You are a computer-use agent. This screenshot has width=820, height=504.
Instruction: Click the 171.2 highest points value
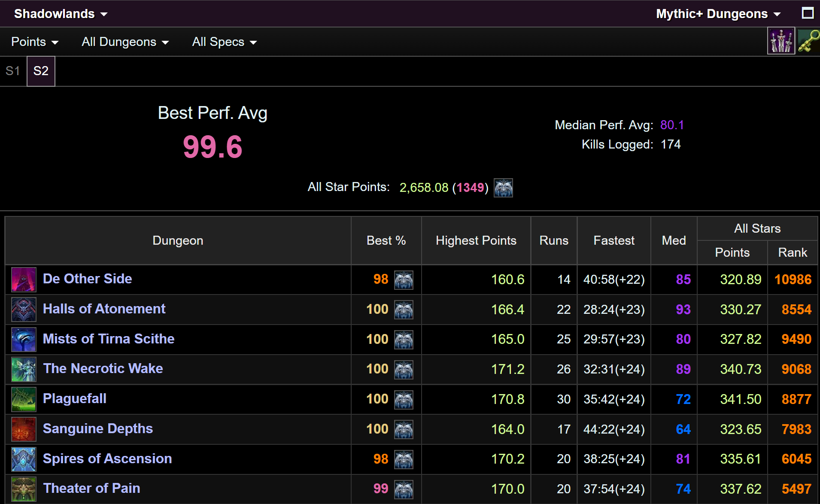507,369
